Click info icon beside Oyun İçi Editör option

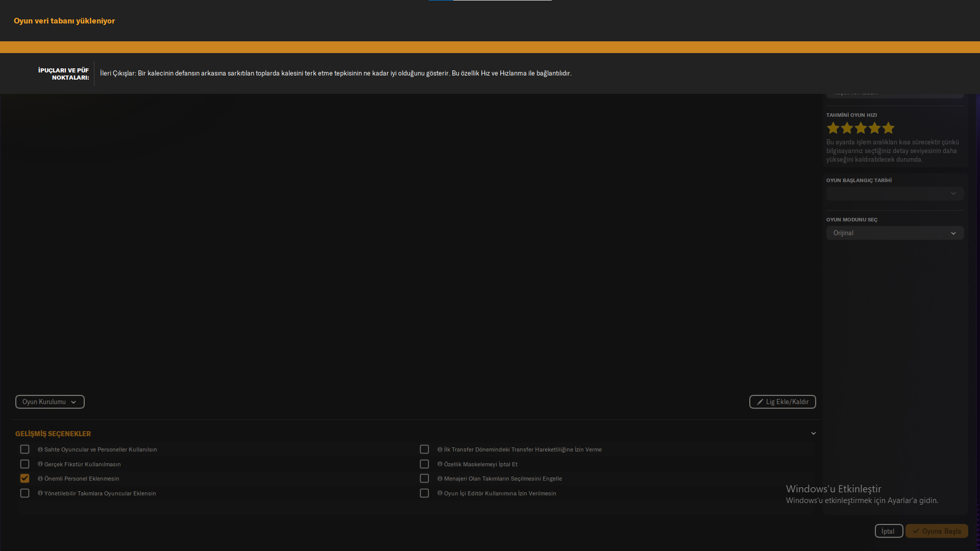pyautogui.click(x=440, y=493)
